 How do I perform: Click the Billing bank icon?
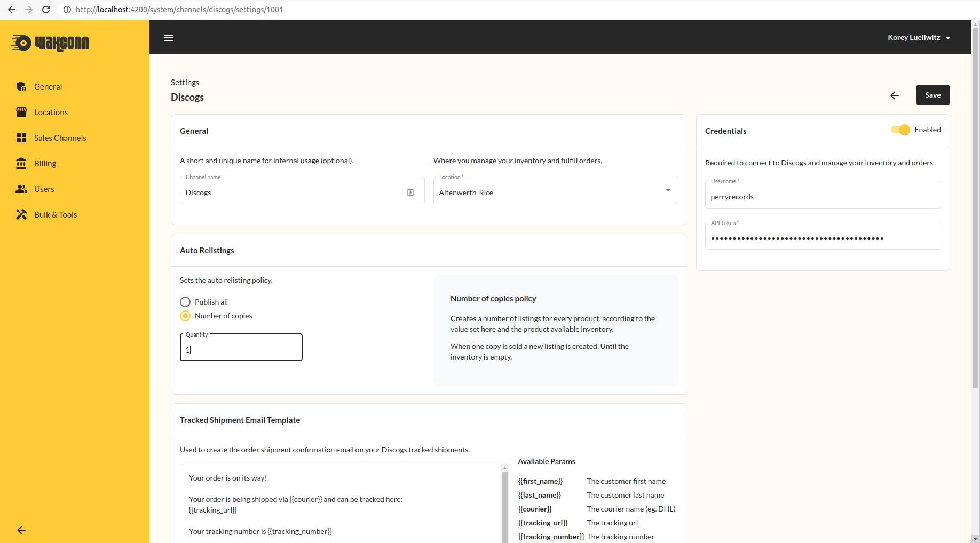click(x=21, y=163)
